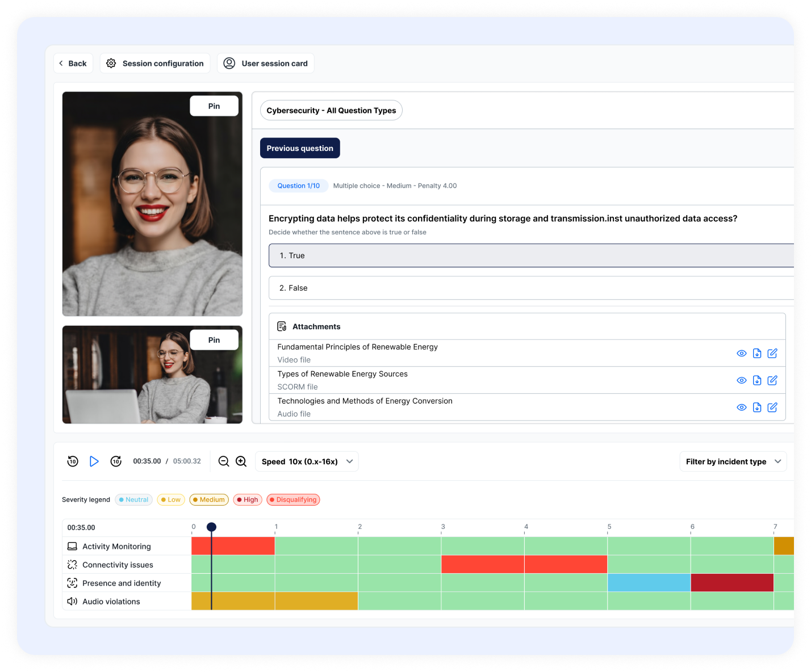
Task: Click the rewind 10 seconds icon
Action: [x=73, y=461]
